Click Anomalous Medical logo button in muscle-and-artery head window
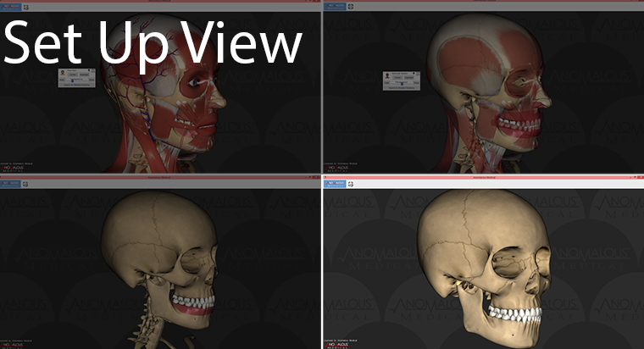The width and height of the screenshot is (644, 349). click(x=10, y=7)
